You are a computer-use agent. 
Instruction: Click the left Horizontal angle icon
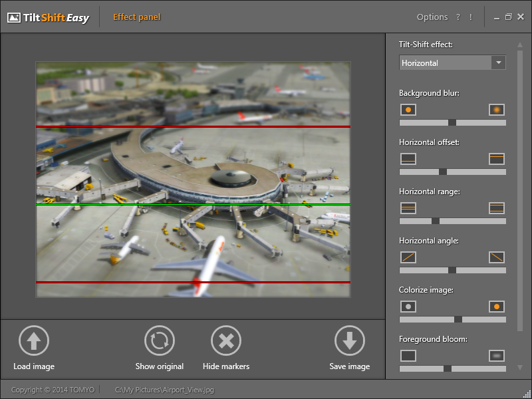408,257
